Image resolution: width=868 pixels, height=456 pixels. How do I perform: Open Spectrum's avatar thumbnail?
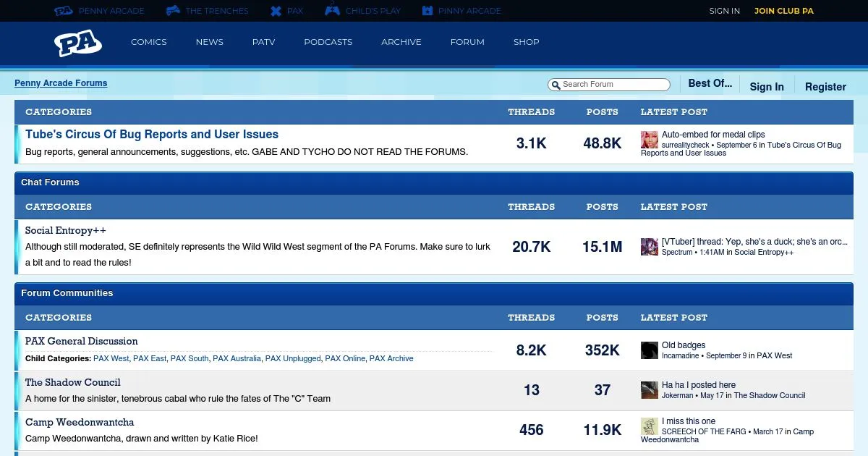[649, 247]
